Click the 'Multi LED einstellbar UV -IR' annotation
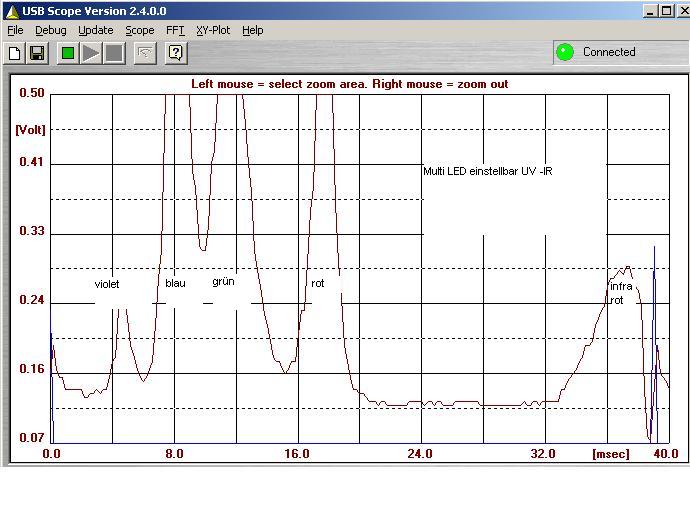Viewport: 690px width, 512px height. [x=488, y=171]
